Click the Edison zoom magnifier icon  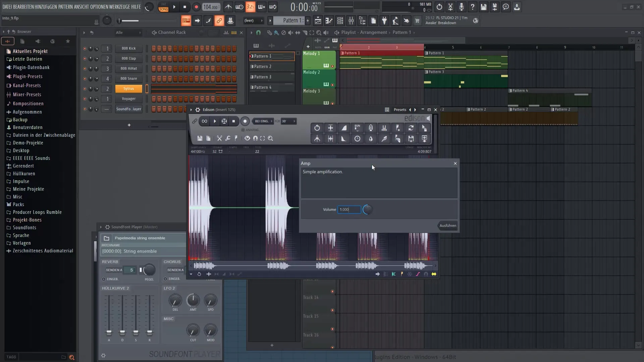point(270,138)
